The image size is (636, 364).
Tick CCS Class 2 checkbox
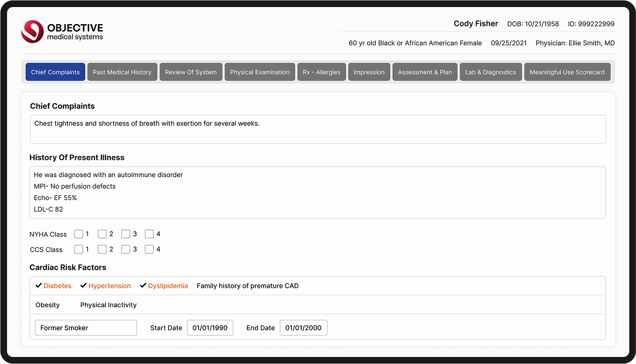pyautogui.click(x=103, y=249)
